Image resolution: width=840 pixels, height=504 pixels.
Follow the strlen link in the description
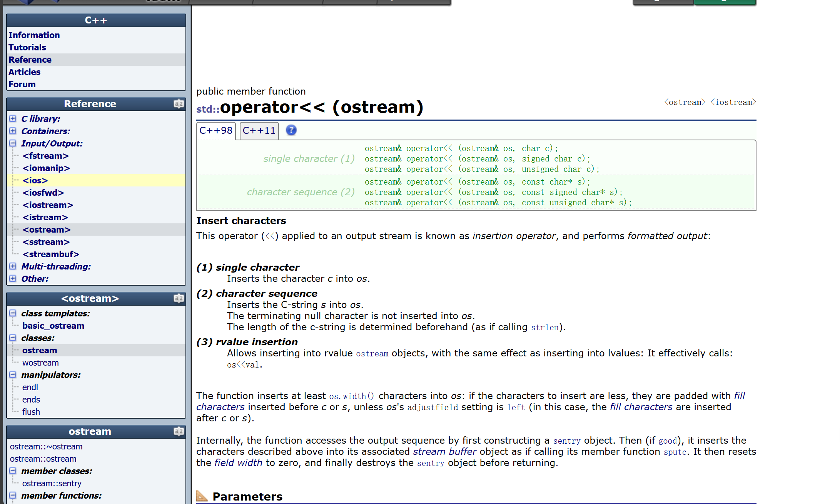544,328
